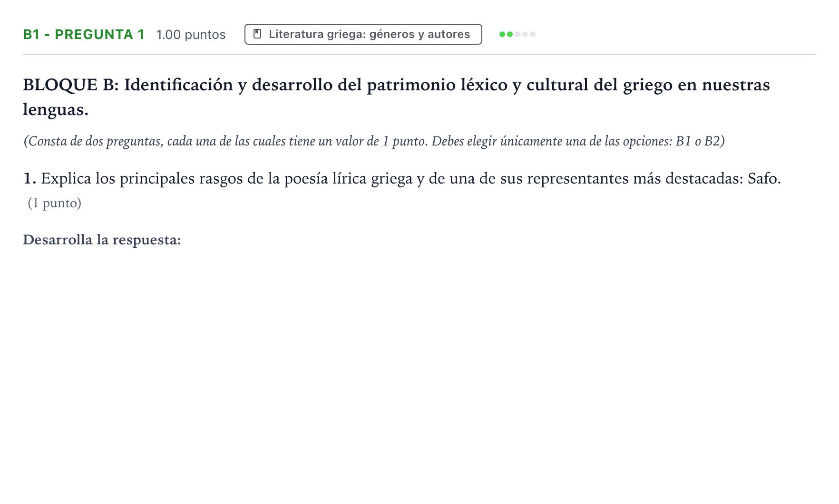839x504 pixels.
Task: Click the 'Desarrolla la respuesta:' label
Action: [102, 240]
